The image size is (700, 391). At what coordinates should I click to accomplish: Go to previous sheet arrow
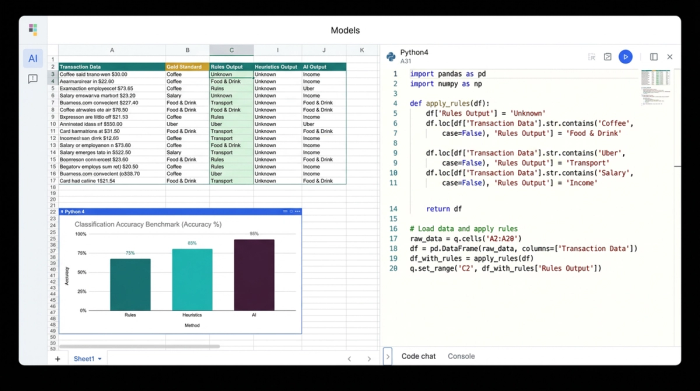pyautogui.click(x=349, y=359)
